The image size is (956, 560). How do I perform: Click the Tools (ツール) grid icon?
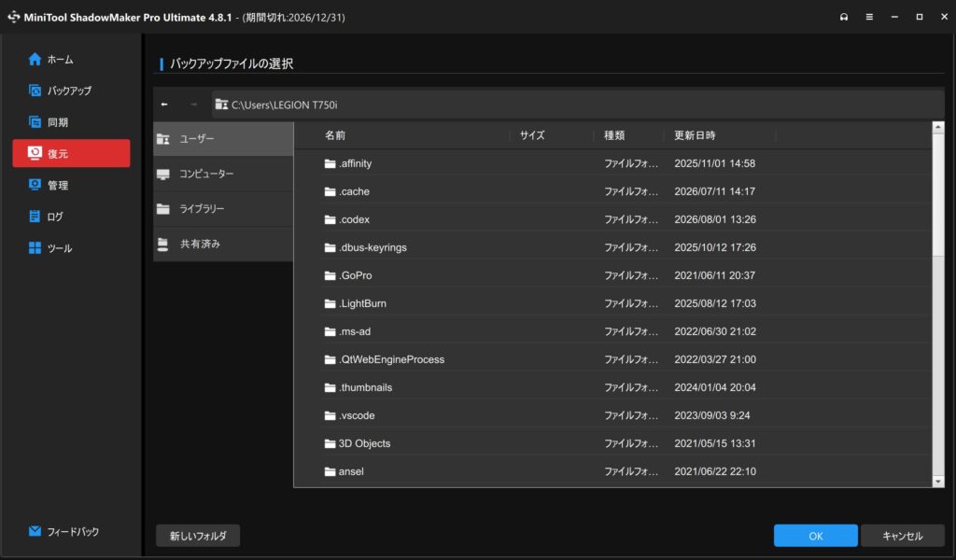pos(35,248)
